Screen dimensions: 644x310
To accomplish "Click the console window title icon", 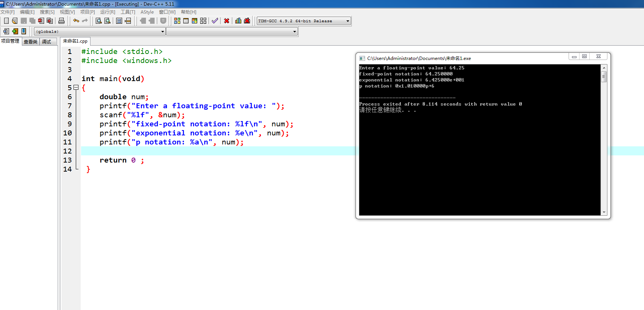I will pos(362,58).
